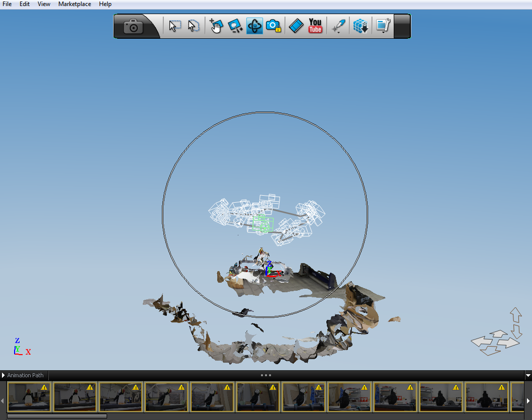Click the camera new capture button
Screen dimensions: 532x420
point(133,26)
